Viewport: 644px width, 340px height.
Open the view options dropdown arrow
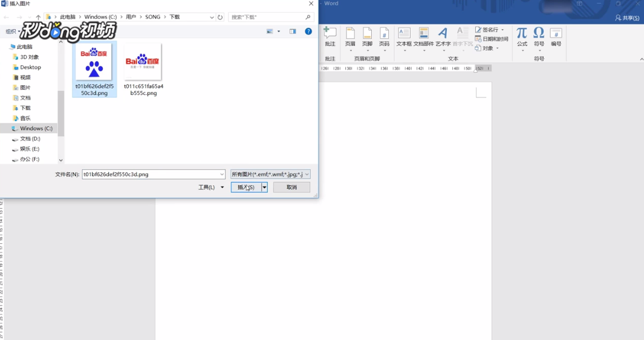[x=279, y=31]
